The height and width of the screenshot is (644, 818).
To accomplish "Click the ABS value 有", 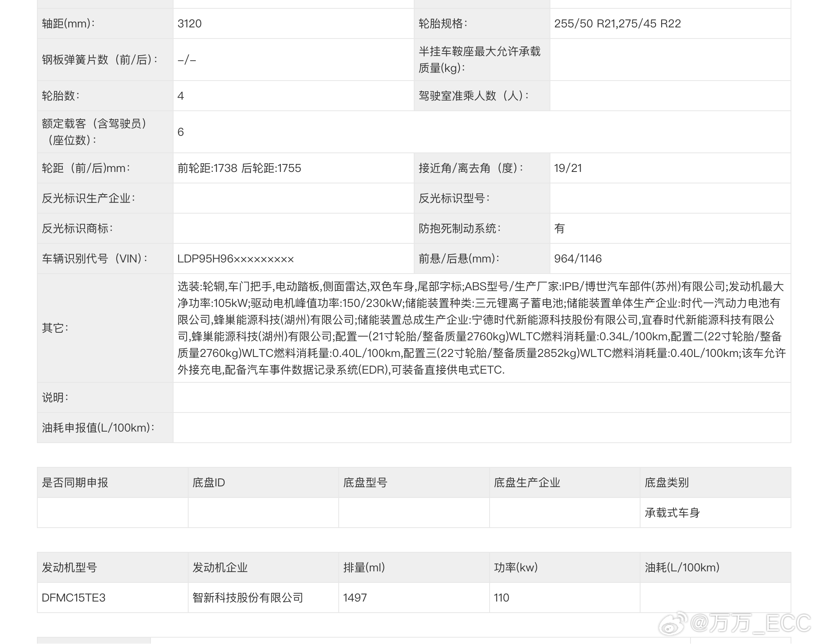I will pyautogui.click(x=559, y=229).
